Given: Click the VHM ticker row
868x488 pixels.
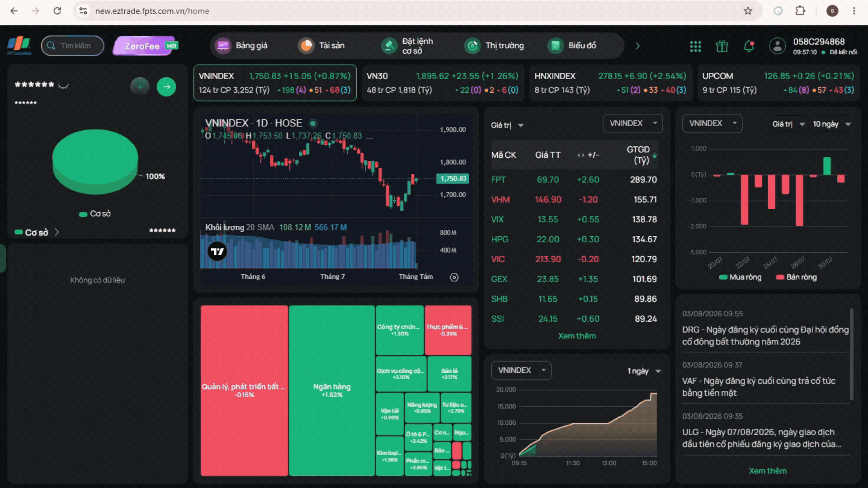Looking at the screenshot, I should pyautogui.click(x=574, y=199).
